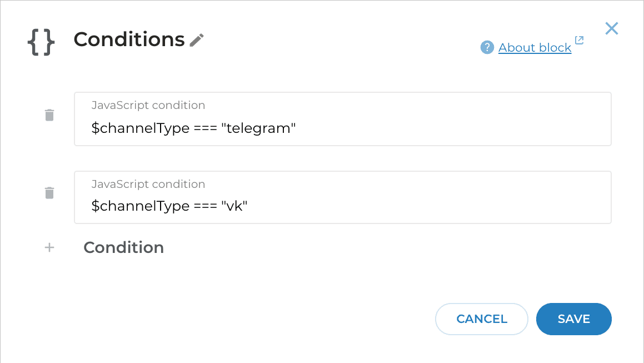Screen dimensions: 644x363
Task: Select the text of the telegram condition
Action: pos(193,128)
